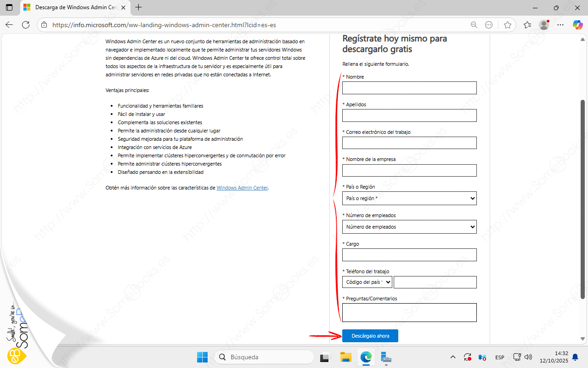Click the browser Back arrow button
The width and height of the screenshot is (588, 368).
coord(9,25)
